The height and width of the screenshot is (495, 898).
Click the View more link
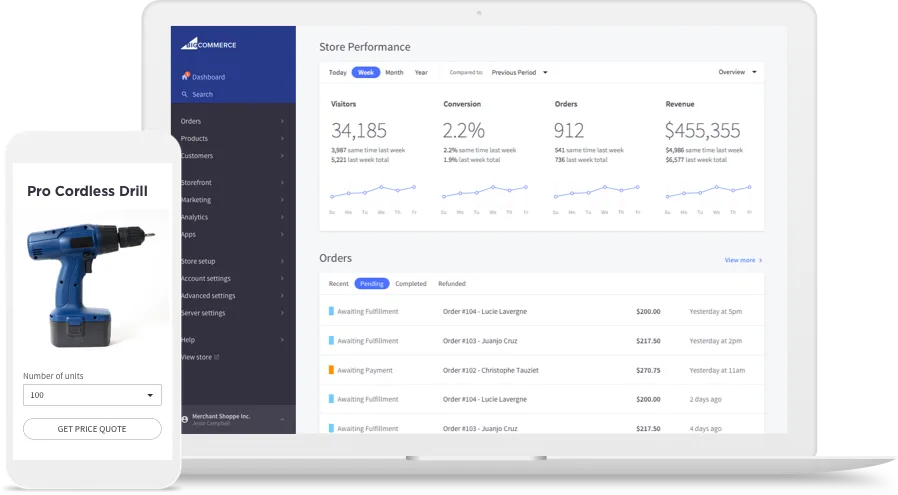[743, 260]
